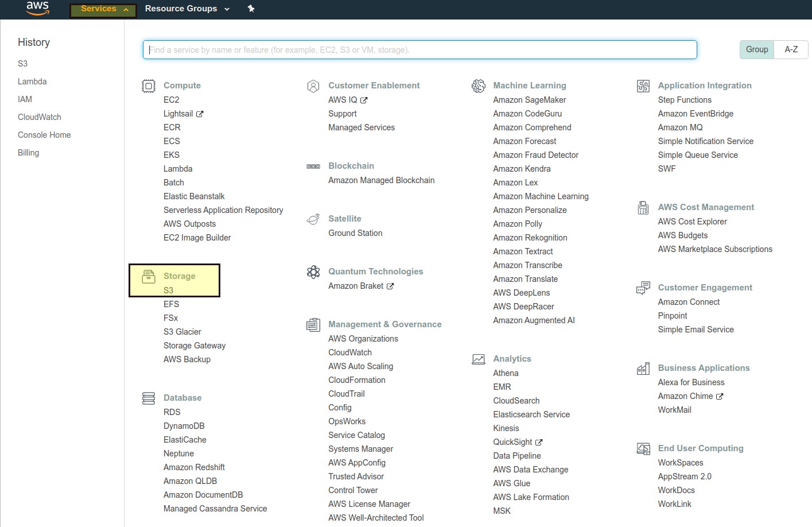This screenshot has height=527, width=812.
Task: Switch to A-Z view
Action: click(791, 49)
